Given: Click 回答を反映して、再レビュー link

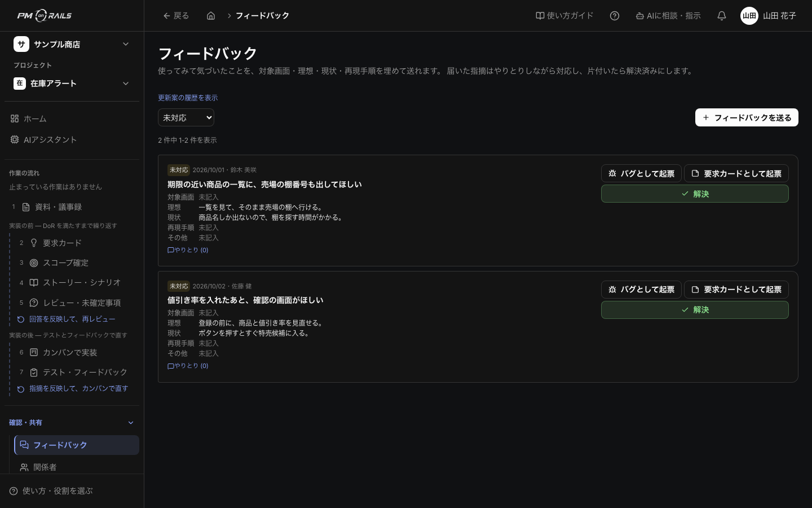Looking at the screenshot, I should [x=67, y=319].
